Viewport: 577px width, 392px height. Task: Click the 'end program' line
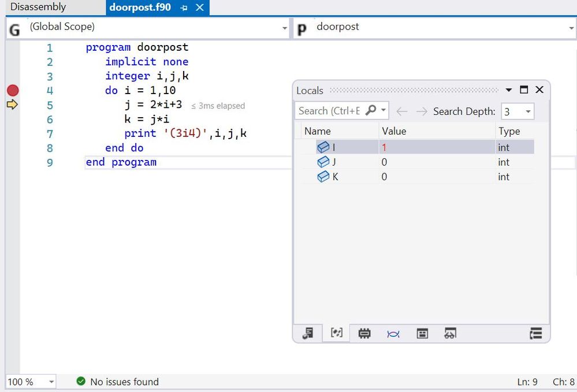[x=121, y=162]
